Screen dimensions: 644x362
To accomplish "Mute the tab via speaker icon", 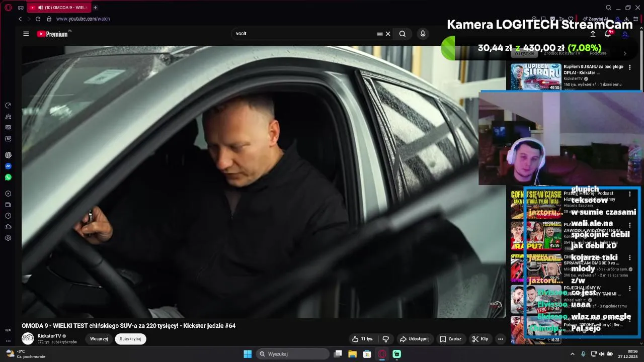I will coord(40,8).
